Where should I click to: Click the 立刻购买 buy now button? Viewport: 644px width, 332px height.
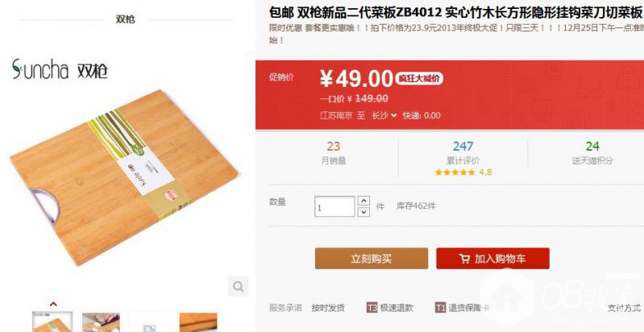click(x=372, y=259)
